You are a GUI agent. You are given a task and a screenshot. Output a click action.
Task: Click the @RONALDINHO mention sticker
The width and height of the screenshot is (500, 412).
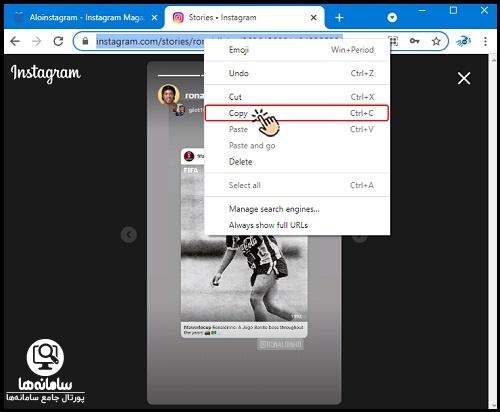(281, 345)
